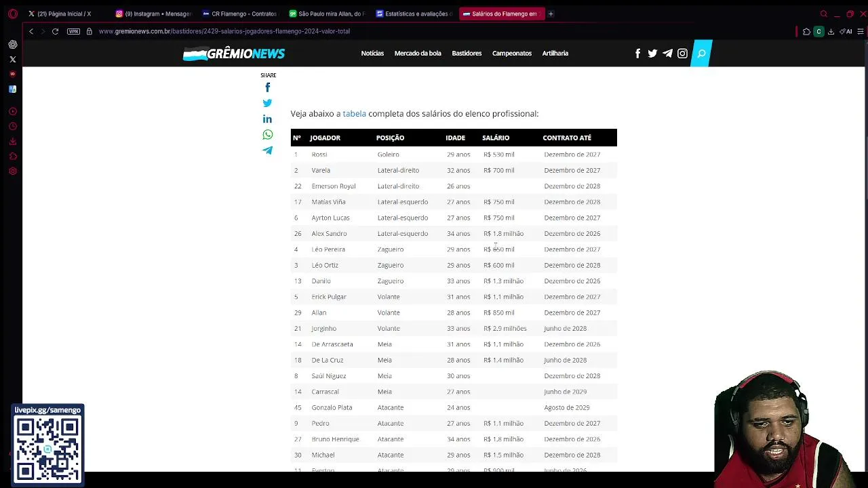Open the Campeonatos menu item
This screenshot has height=488, width=868.
pyautogui.click(x=512, y=54)
